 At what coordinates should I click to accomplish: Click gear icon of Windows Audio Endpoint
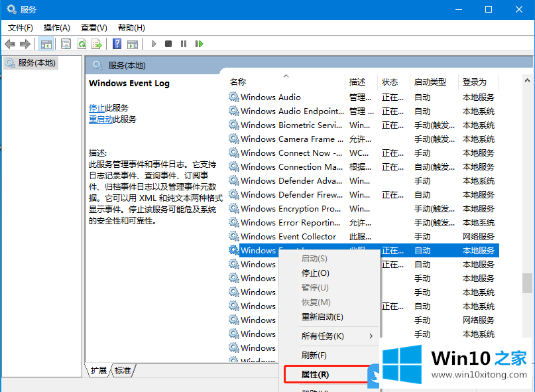point(234,111)
